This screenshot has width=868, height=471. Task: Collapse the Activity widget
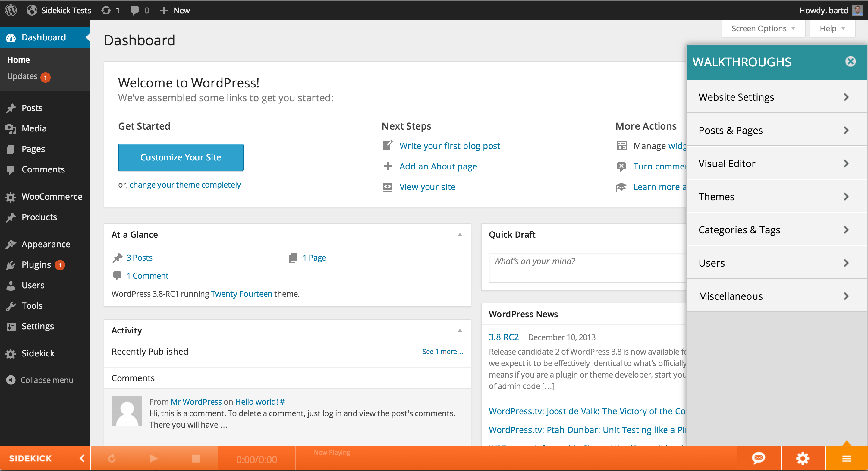[x=460, y=330]
